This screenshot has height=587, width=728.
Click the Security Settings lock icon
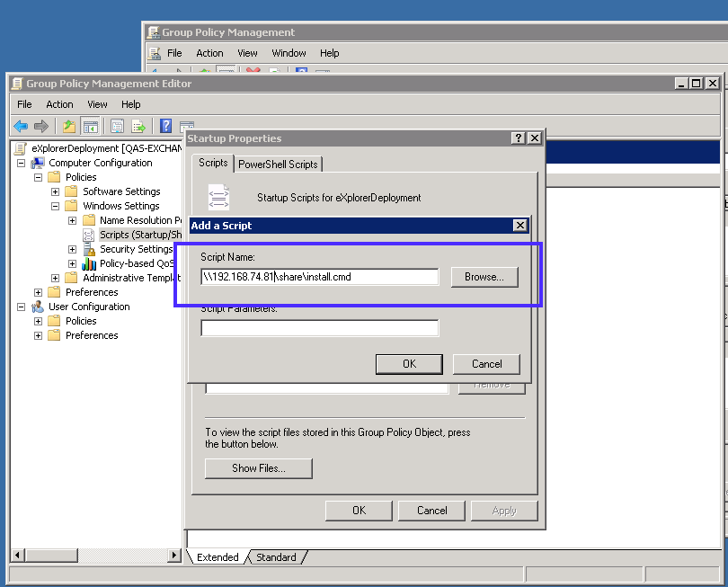pos(89,249)
